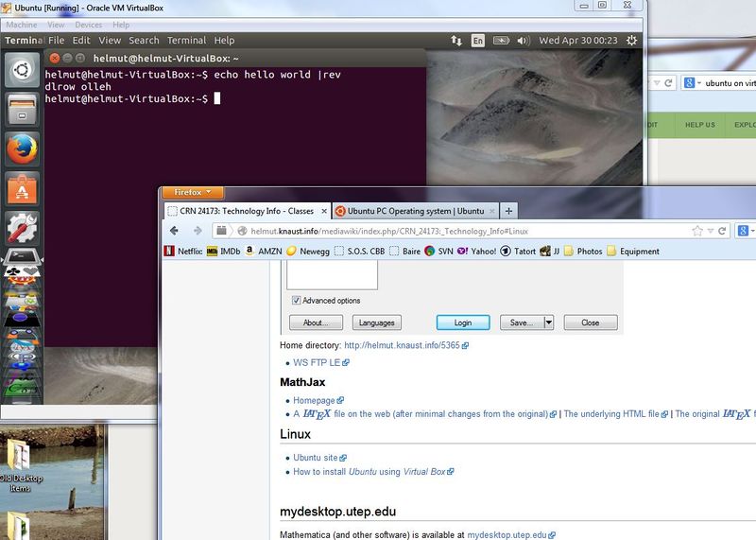Go forward in the front Firefox window

[x=198, y=231]
